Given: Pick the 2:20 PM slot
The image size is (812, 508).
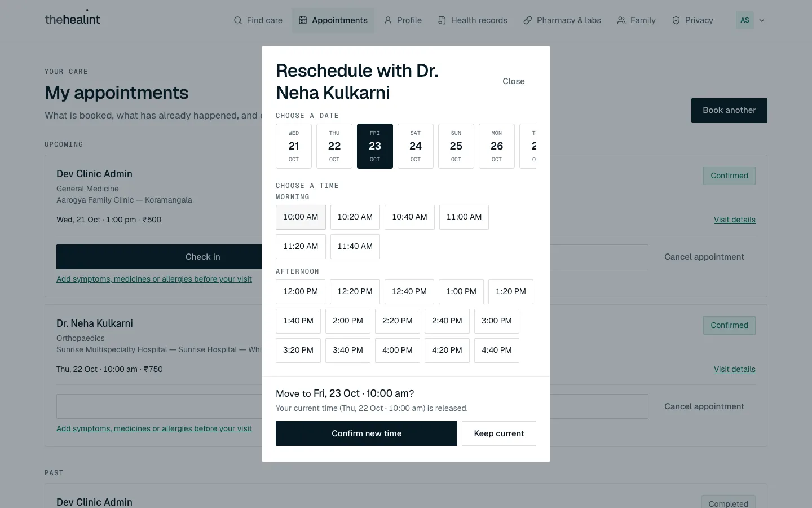Looking at the screenshot, I should coord(398,321).
